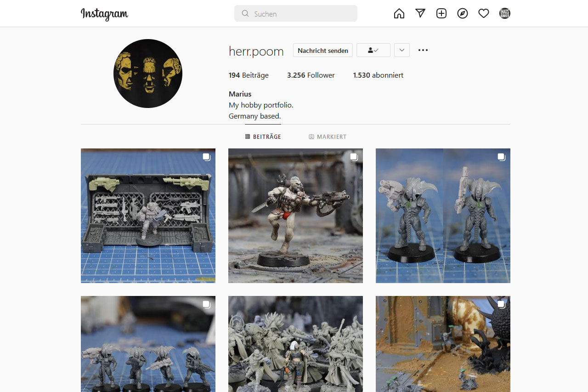The width and height of the screenshot is (588, 392).
Task: Open the Explore compass icon
Action: (463, 13)
